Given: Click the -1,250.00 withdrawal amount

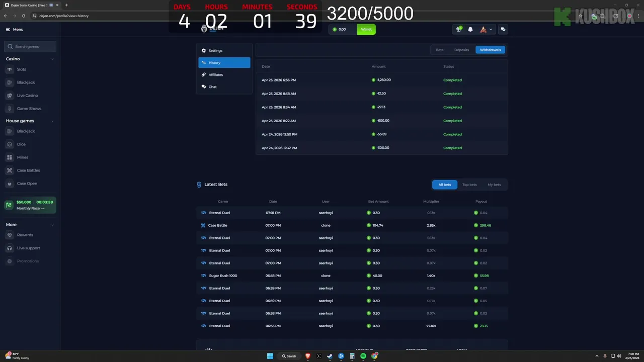Looking at the screenshot, I should (x=383, y=80).
